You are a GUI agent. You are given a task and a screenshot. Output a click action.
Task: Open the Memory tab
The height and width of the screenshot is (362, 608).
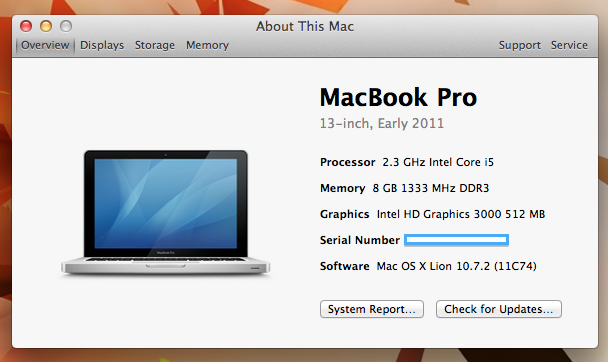[x=207, y=45]
